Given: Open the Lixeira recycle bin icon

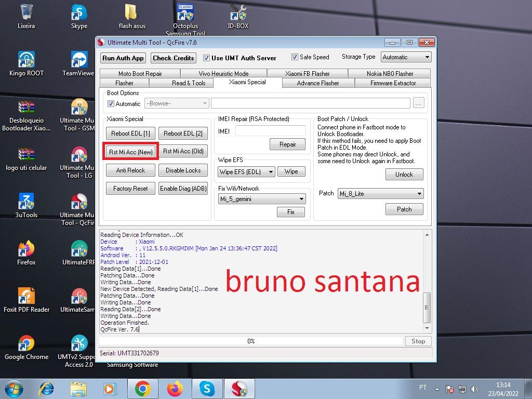Looking at the screenshot, I should coord(26,16).
